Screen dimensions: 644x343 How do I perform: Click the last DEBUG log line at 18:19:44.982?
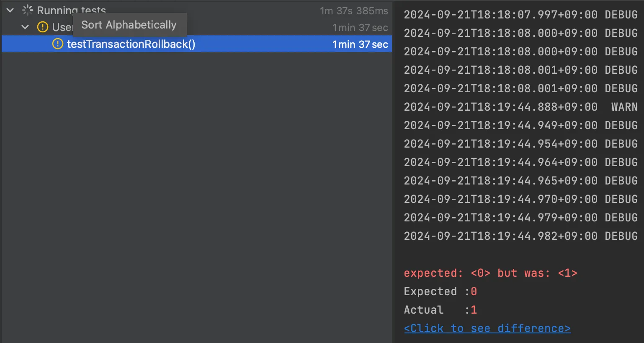tap(520, 236)
